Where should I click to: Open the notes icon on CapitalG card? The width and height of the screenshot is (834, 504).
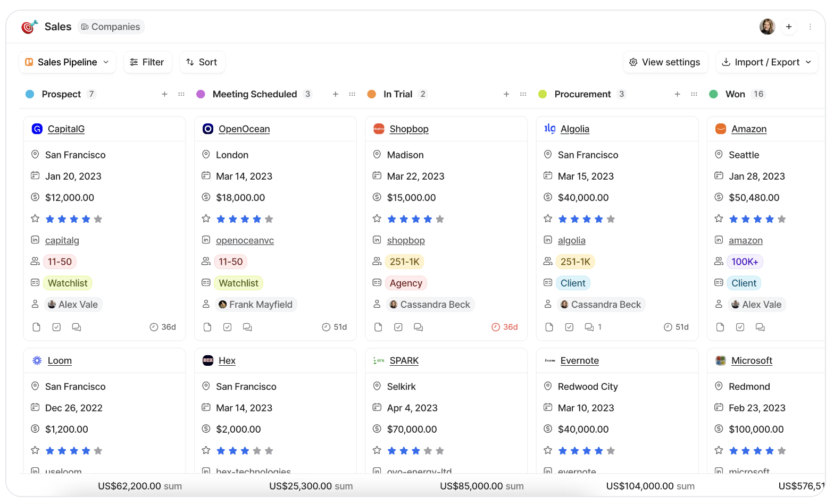click(36, 327)
